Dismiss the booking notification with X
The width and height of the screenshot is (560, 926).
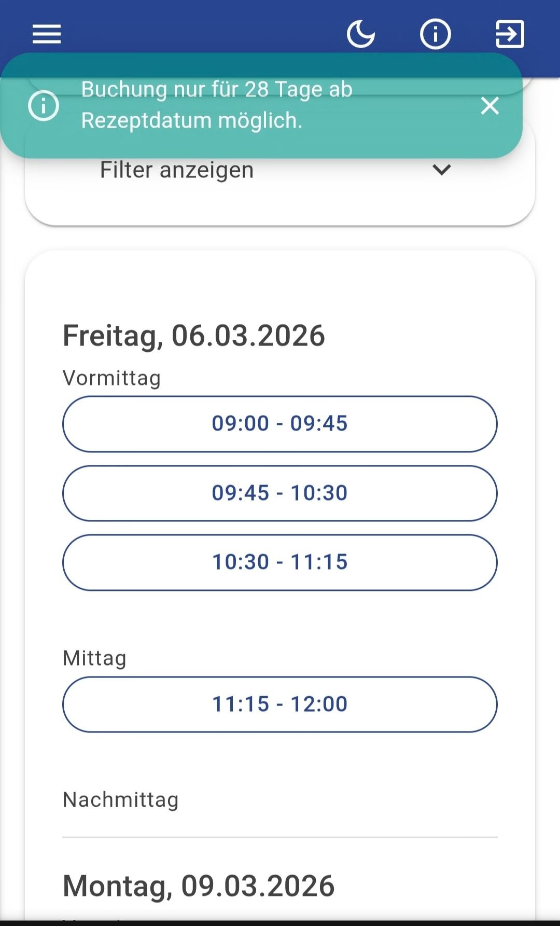tap(489, 106)
